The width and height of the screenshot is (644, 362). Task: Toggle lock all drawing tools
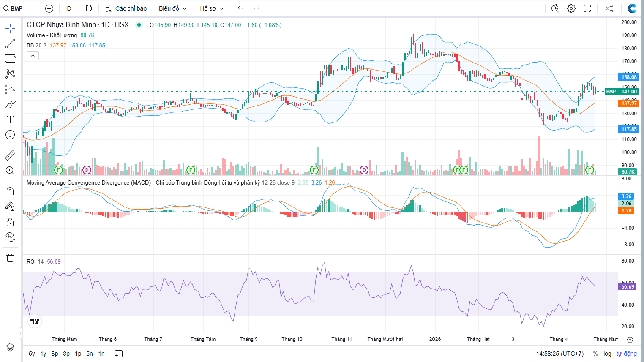click(x=10, y=222)
